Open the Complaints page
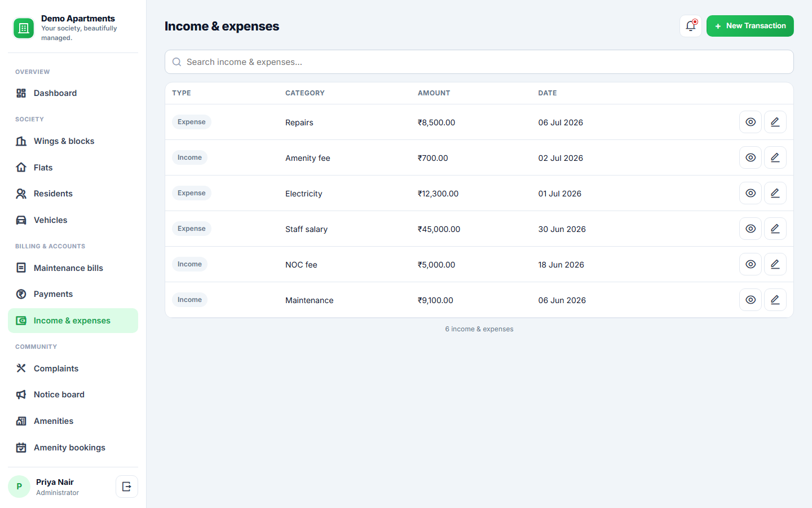Image resolution: width=812 pixels, height=508 pixels. tap(73, 369)
